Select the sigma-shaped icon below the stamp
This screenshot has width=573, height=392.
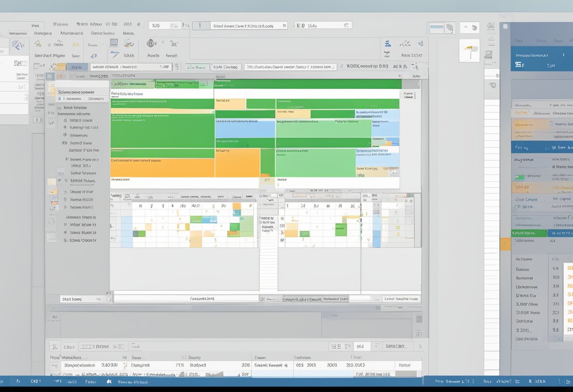pos(387,55)
